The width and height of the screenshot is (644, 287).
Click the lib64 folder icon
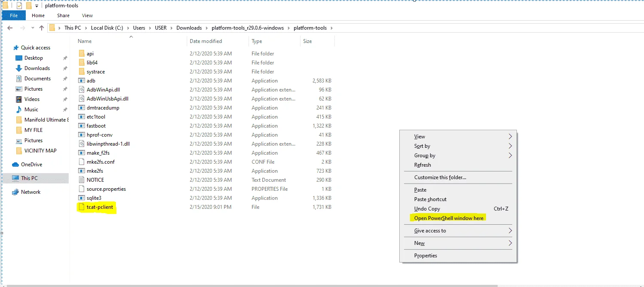(82, 63)
